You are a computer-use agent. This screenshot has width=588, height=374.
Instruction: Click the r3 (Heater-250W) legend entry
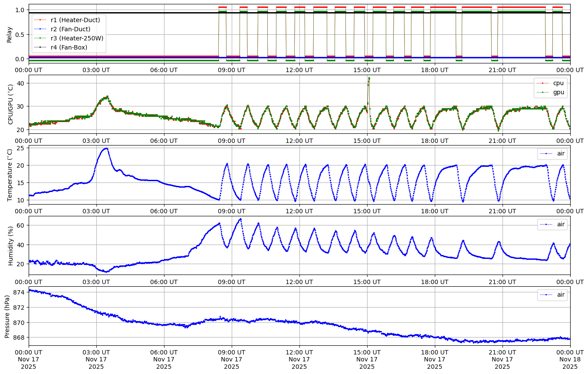tap(77, 38)
